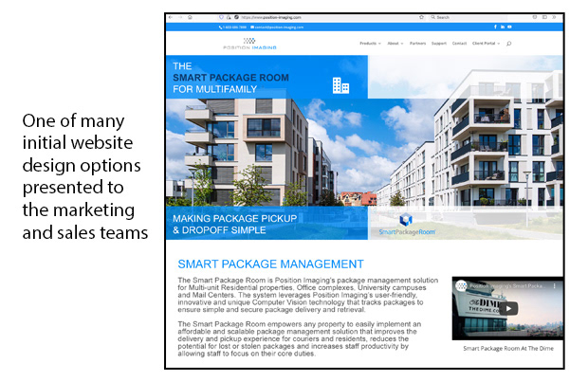Image resolution: width=588 pixels, height=382 pixels.
Task: Click the browser forward arrow
Action: (180, 17)
